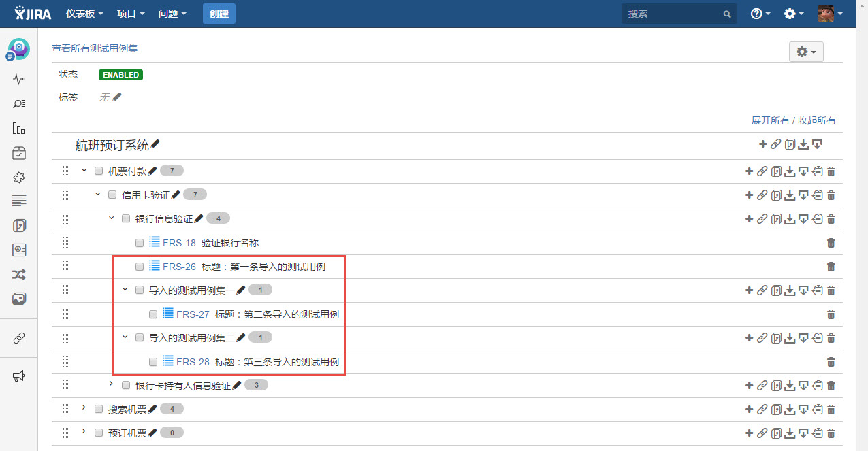Viewport: 868px width, 451px height.
Task: Select the FRS-18 checkbox
Action: (140, 242)
